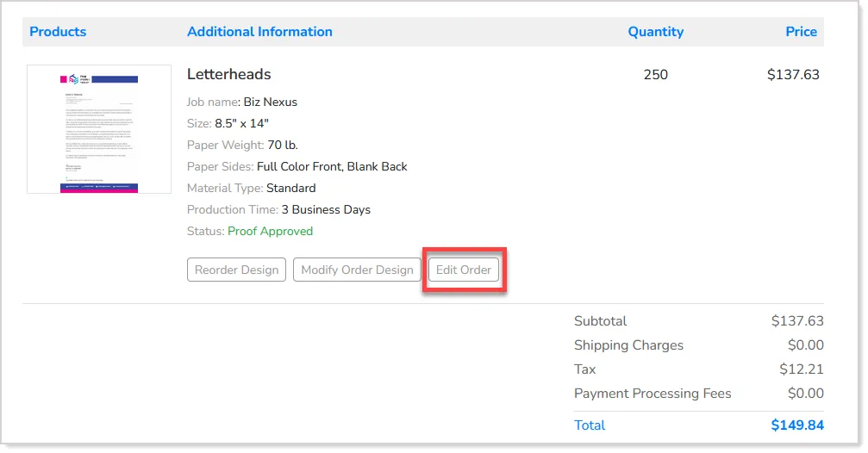Click the $149.84 total amount
This screenshot has height=453, width=868.
coord(797,425)
